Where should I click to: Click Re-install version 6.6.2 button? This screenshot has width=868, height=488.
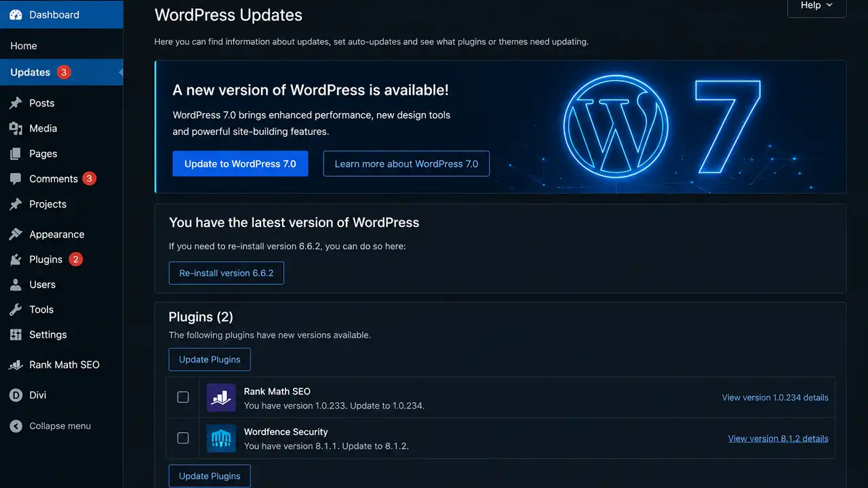226,273
